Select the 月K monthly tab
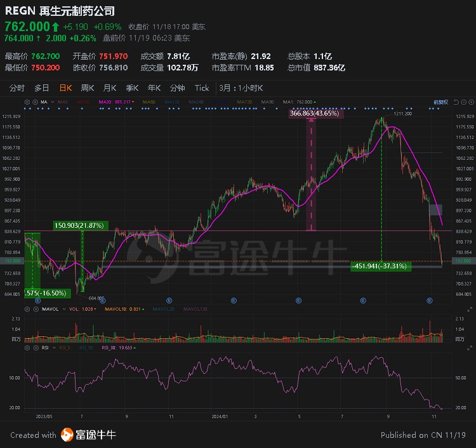The image size is (476, 448). (110, 88)
